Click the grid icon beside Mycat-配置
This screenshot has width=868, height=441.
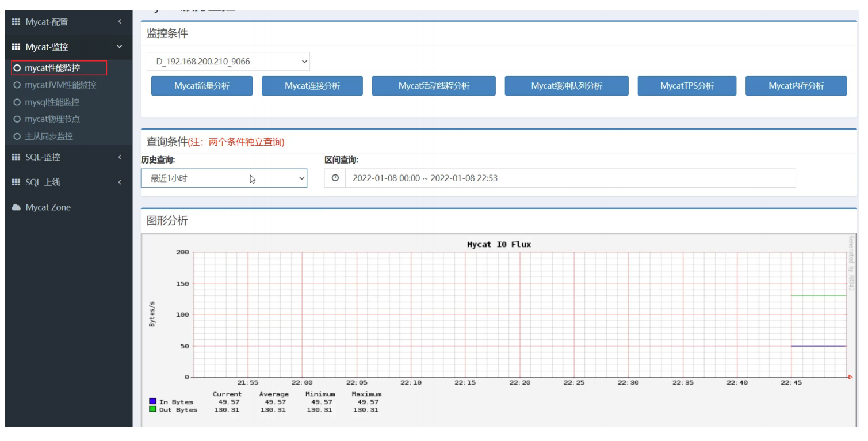(16, 22)
